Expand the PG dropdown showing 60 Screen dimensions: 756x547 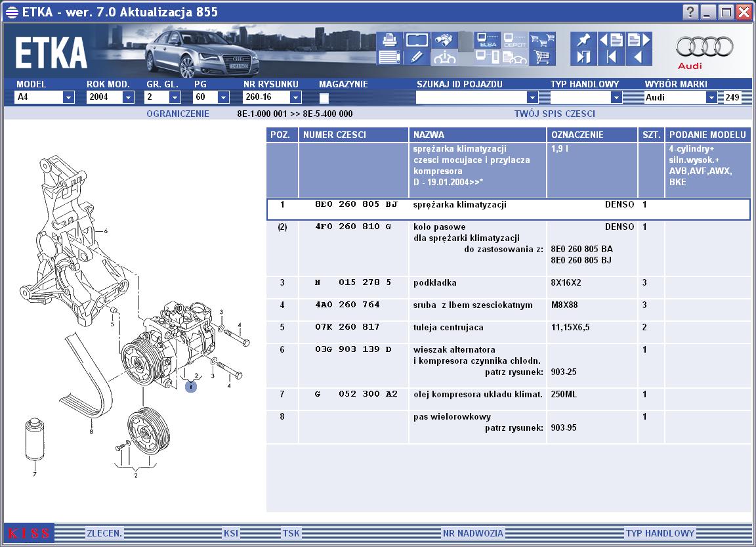222,97
